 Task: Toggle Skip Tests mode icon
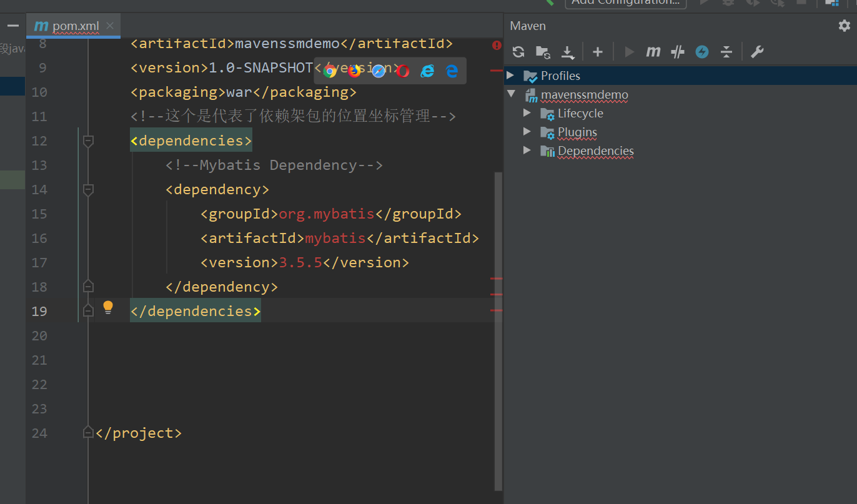coord(678,52)
